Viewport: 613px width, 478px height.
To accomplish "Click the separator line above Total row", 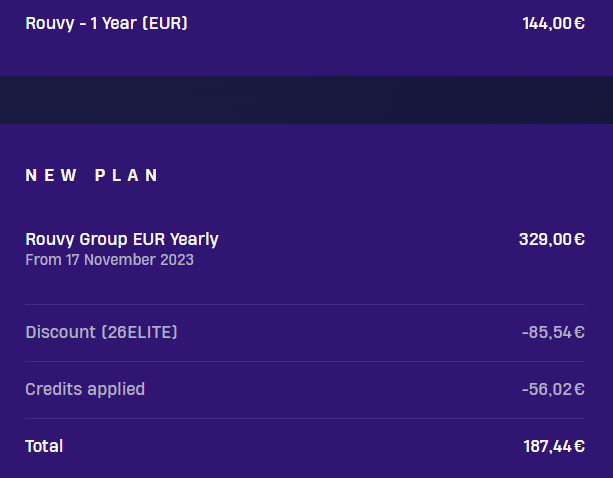I will pos(305,418).
